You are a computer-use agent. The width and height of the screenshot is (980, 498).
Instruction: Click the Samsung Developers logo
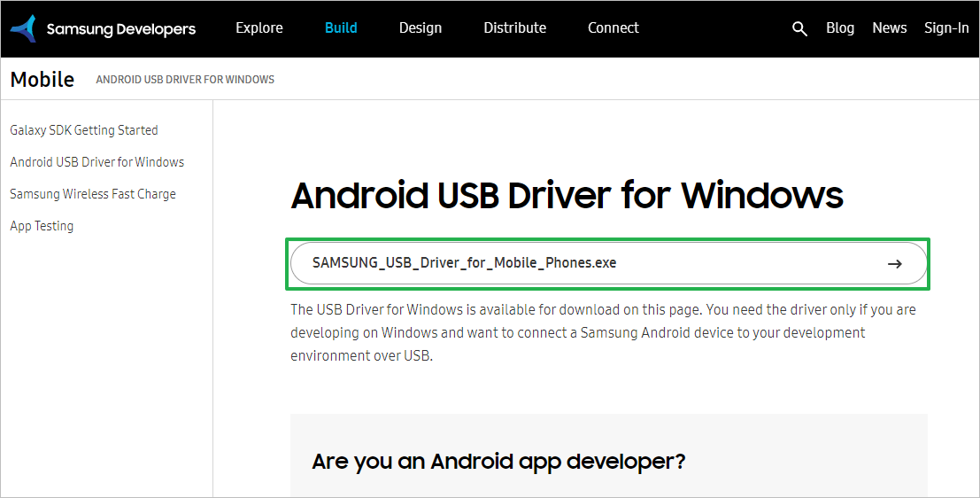tap(103, 28)
